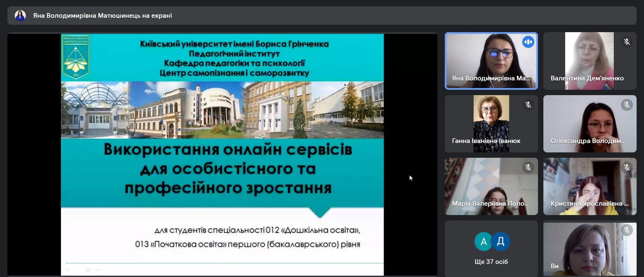644x277 pixels.
Task: Click 'Яна Володимирівна Матюшинець на екрані' banner text
Action: (x=102, y=15)
